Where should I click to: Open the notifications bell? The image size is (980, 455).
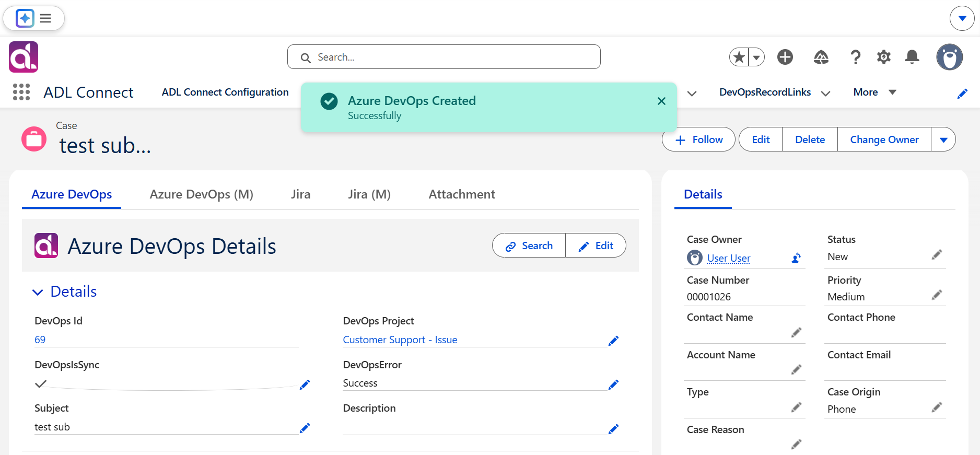point(912,57)
